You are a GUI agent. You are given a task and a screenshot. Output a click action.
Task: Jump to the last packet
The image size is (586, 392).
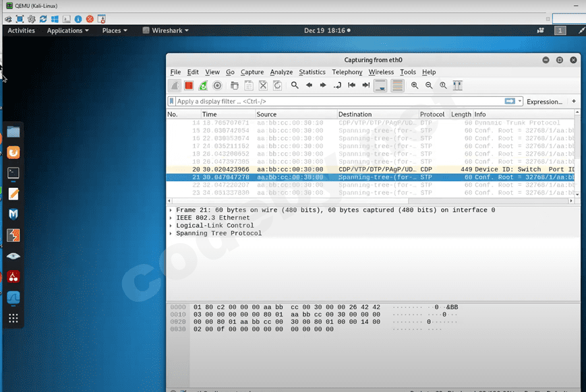[365, 86]
